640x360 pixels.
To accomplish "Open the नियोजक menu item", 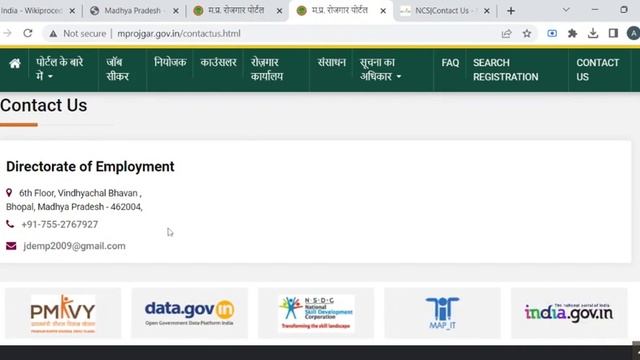I will pyautogui.click(x=170, y=62).
